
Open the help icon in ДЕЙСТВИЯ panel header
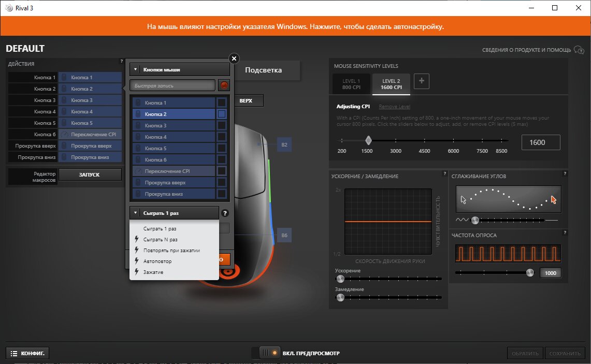(x=121, y=61)
